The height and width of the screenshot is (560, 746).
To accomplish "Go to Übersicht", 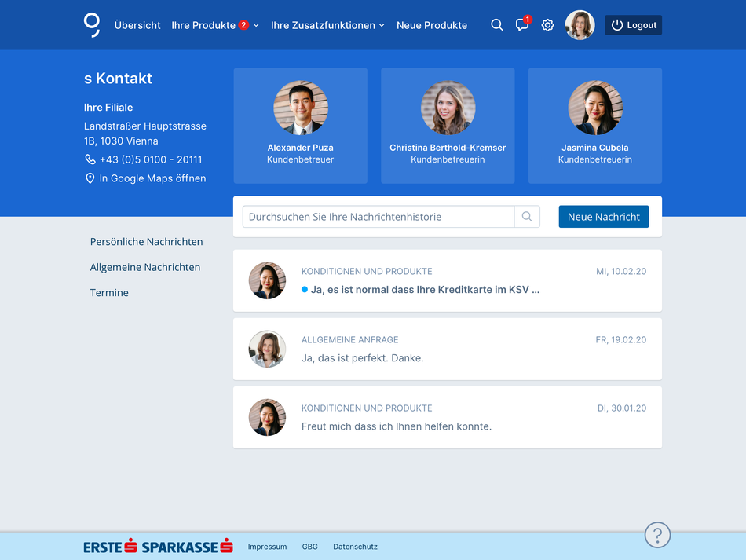I will pyautogui.click(x=137, y=25).
